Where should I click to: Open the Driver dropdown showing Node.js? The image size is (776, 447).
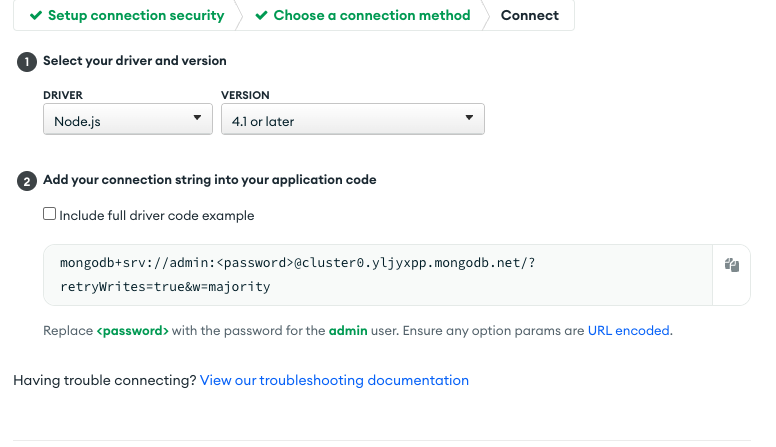[128, 119]
